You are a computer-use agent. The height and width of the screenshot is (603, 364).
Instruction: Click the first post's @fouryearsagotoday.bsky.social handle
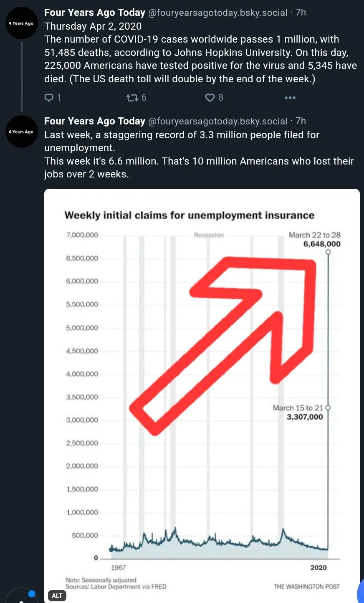pos(218,13)
